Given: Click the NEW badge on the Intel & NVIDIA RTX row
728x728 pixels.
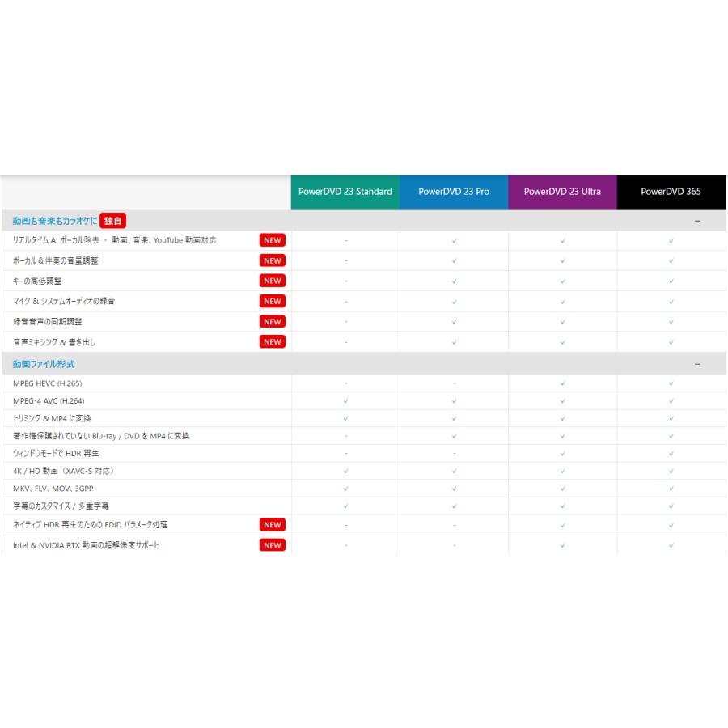Looking at the screenshot, I should 272,545.
